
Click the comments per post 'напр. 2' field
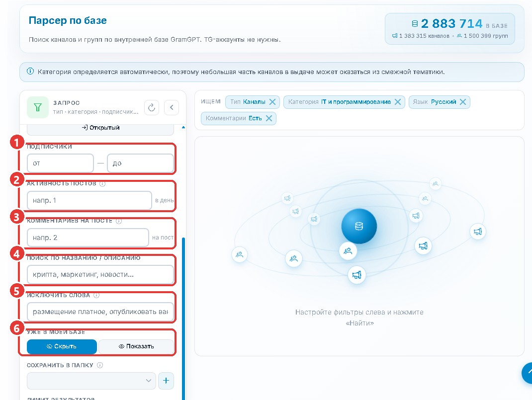(x=88, y=238)
